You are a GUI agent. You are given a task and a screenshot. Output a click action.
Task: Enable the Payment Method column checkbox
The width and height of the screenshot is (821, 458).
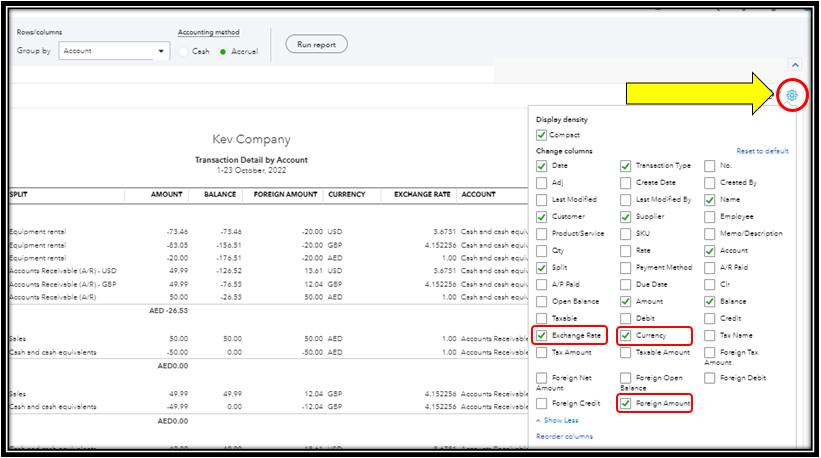(625, 267)
